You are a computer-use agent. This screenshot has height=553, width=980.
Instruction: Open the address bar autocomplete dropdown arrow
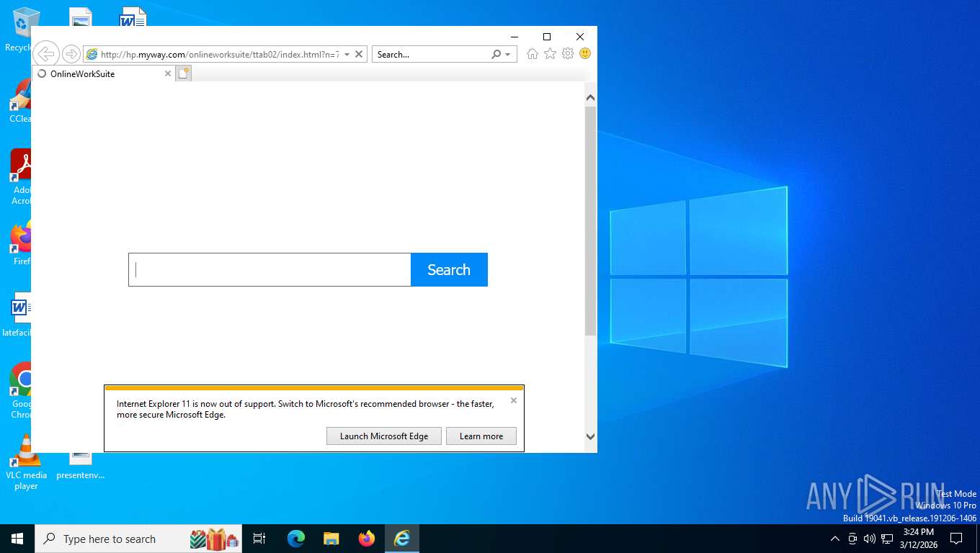347,54
